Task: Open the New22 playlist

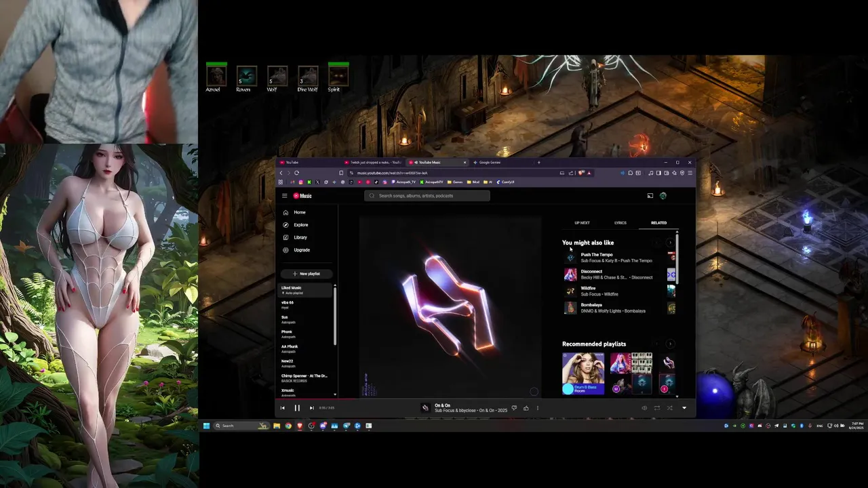Action: click(x=305, y=363)
